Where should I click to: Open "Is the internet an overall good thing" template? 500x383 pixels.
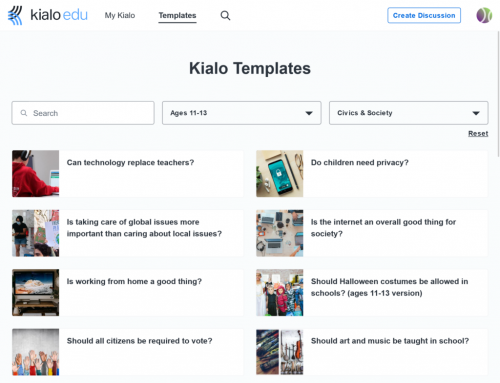(383, 228)
